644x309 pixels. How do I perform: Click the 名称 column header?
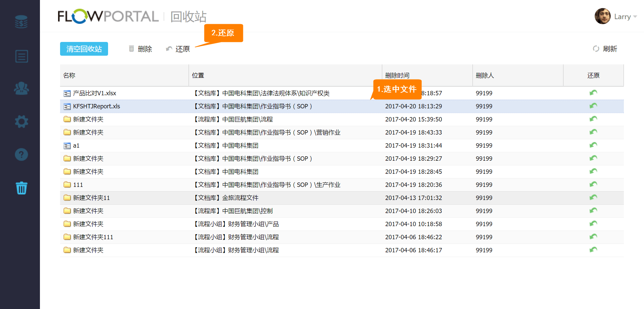[x=69, y=75]
